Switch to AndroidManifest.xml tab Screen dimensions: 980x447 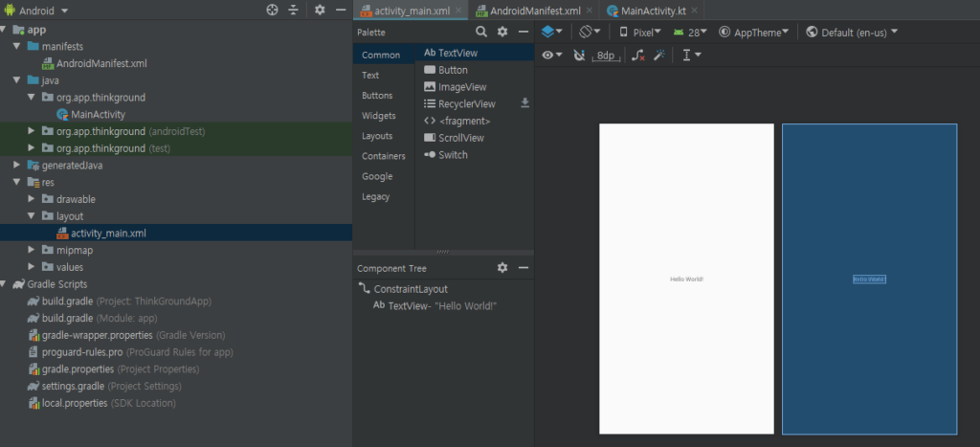tap(535, 11)
